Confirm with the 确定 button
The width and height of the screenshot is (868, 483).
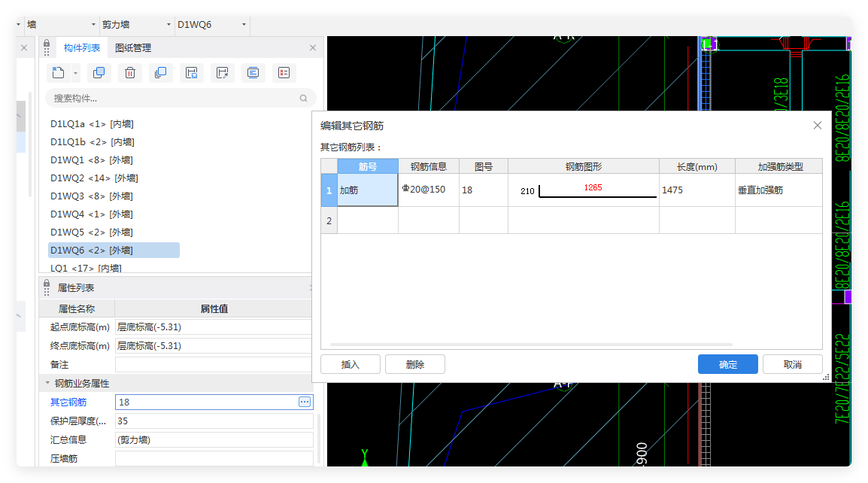(x=728, y=364)
